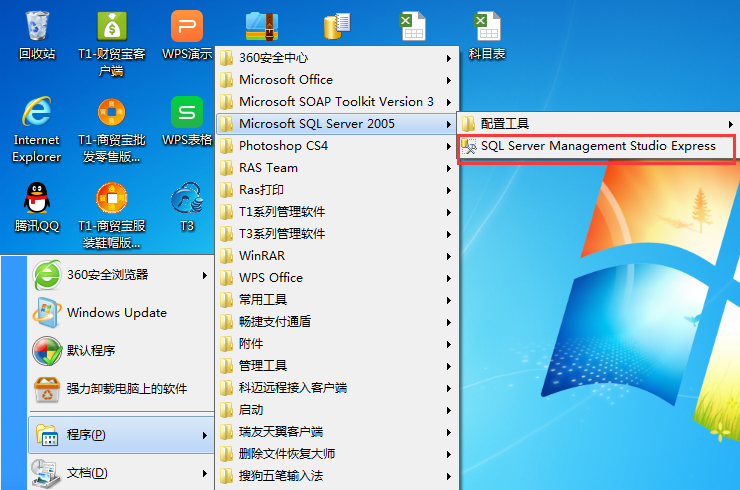Viewport: 740px width, 490px height.
Task: Expand the 配置工具 submenu arrow
Action: (x=731, y=125)
